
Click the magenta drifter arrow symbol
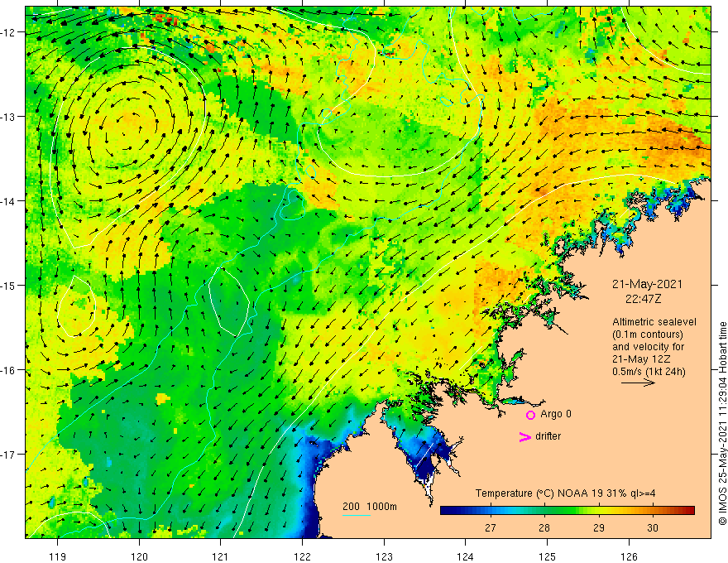(525, 436)
